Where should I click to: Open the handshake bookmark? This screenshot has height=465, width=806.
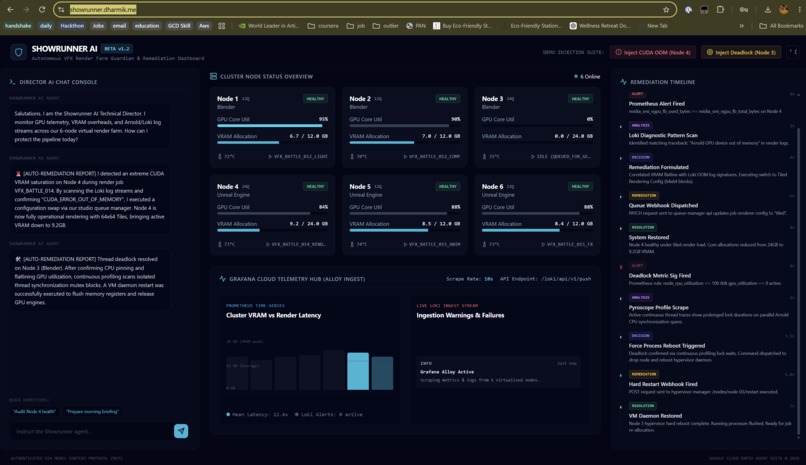(18, 26)
